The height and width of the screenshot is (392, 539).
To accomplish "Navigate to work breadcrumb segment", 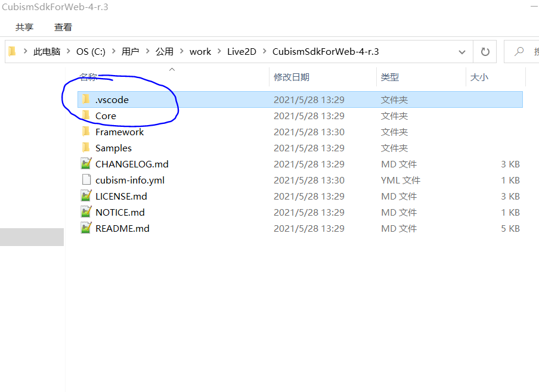I will pos(200,52).
